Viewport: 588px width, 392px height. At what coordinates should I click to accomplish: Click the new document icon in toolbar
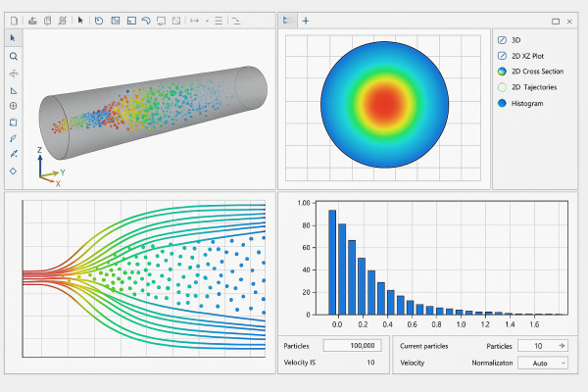(14, 20)
